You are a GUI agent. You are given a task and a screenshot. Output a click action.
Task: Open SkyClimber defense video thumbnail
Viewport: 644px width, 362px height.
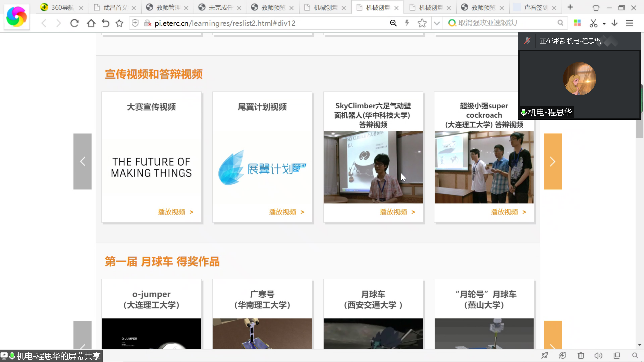(x=373, y=167)
